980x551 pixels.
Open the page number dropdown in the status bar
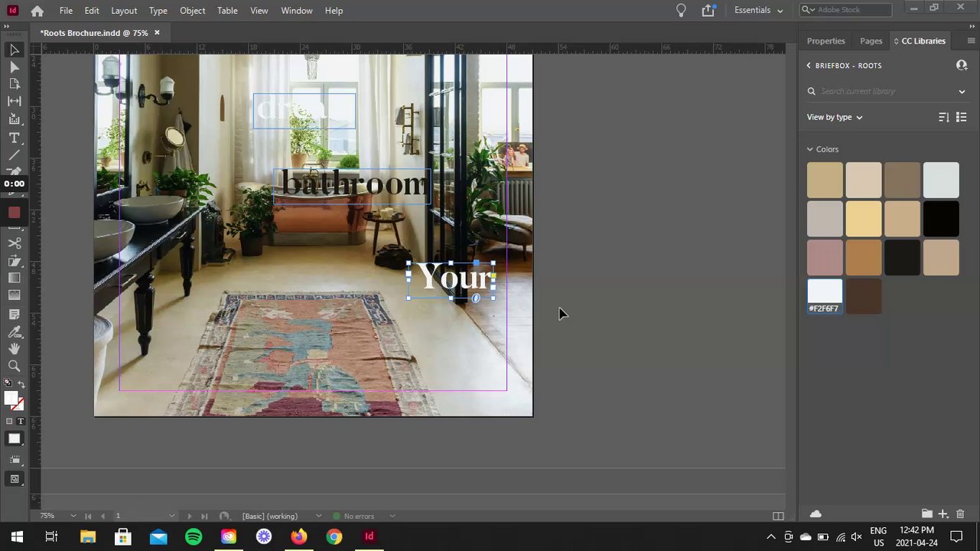pyautogui.click(x=171, y=516)
